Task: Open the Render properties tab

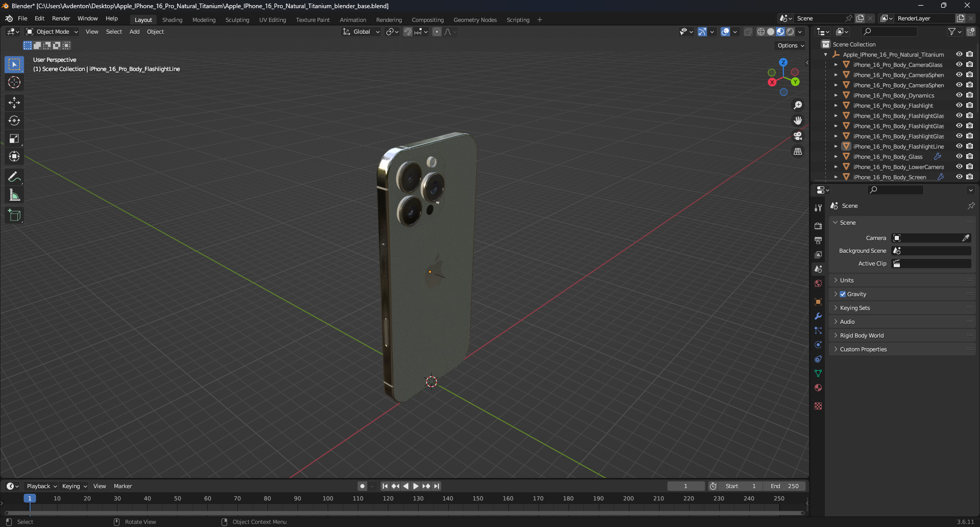Action: [818, 226]
